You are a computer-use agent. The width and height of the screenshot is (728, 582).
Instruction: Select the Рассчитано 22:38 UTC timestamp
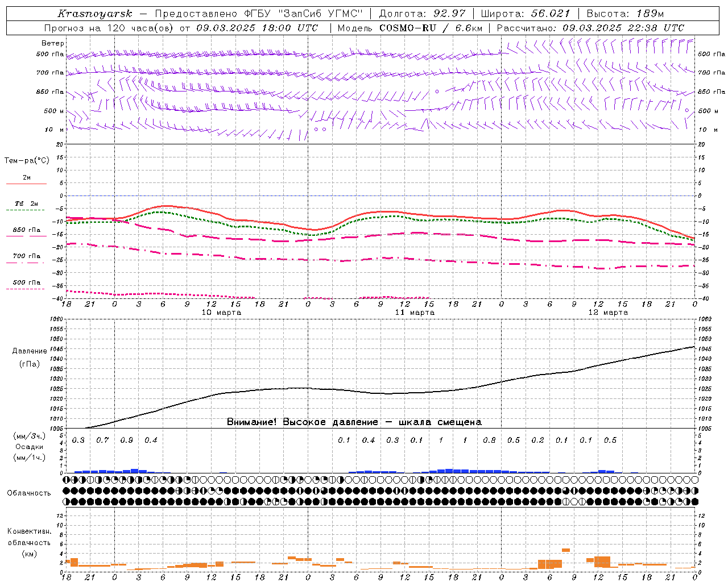[590, 28]
